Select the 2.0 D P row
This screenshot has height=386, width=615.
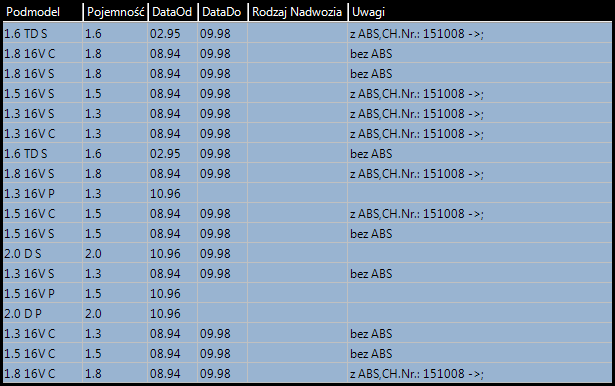[307, 313]
